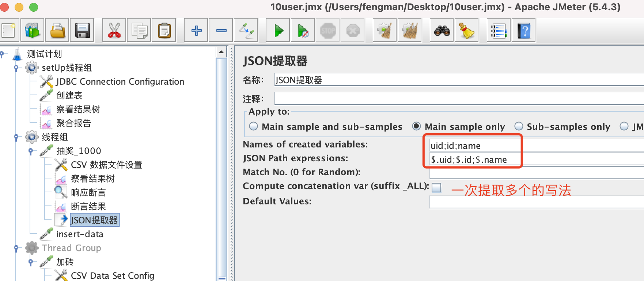Viewport: 644px width, 281px height.
Task: Select the CSV 数据文件设置 item
Action: [x=106, y=165]
